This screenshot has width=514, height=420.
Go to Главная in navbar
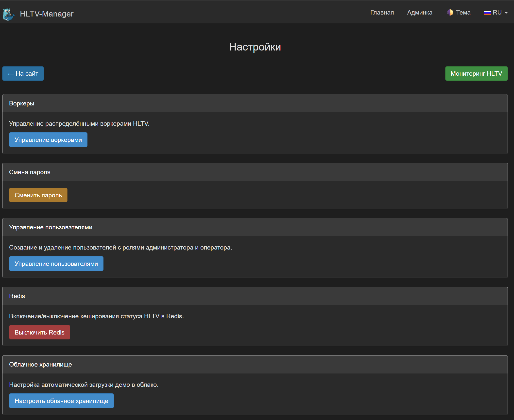pyautogui.click(x=382, y=13)
